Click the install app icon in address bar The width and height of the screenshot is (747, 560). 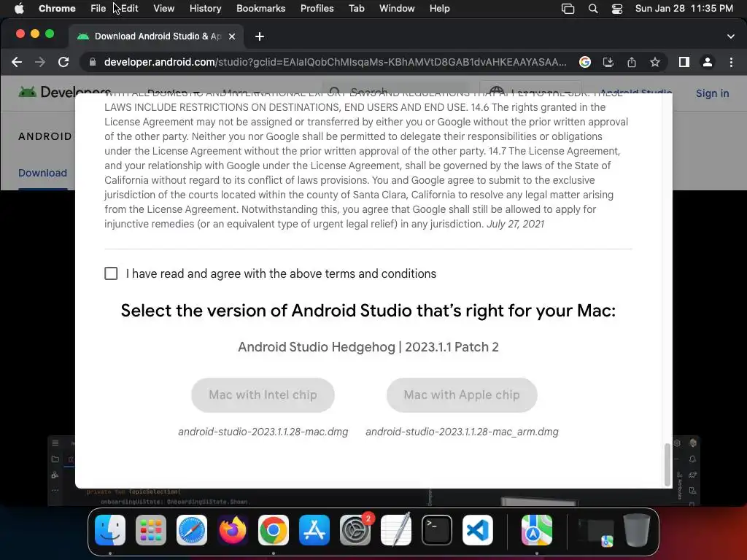coord(608,62)
